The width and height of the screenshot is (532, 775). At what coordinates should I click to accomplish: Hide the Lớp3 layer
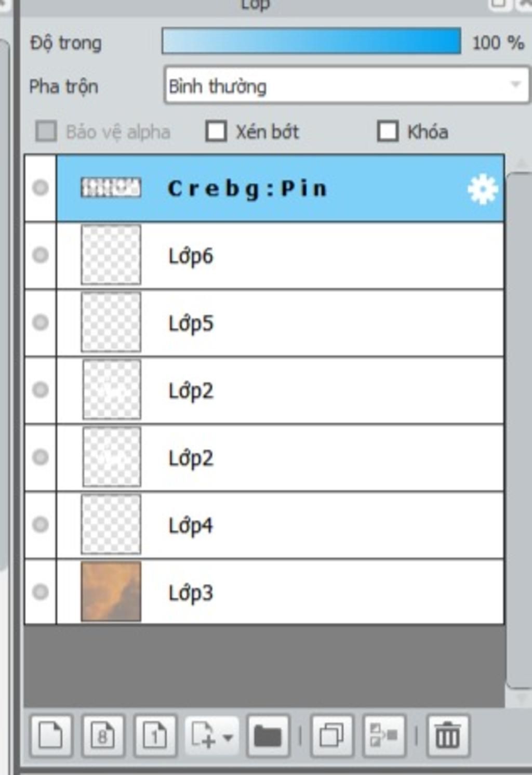pyautogui.click(x=41, y=592)
